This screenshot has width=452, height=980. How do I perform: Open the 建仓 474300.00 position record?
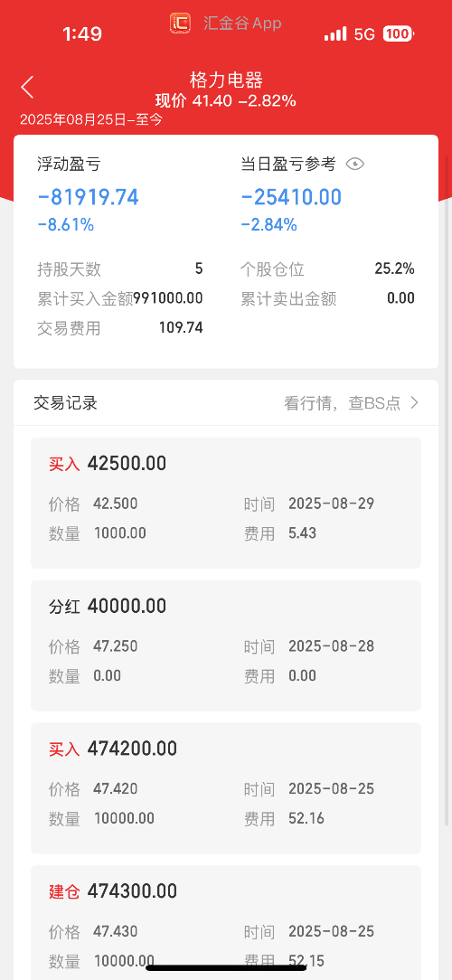coord(226,922)
